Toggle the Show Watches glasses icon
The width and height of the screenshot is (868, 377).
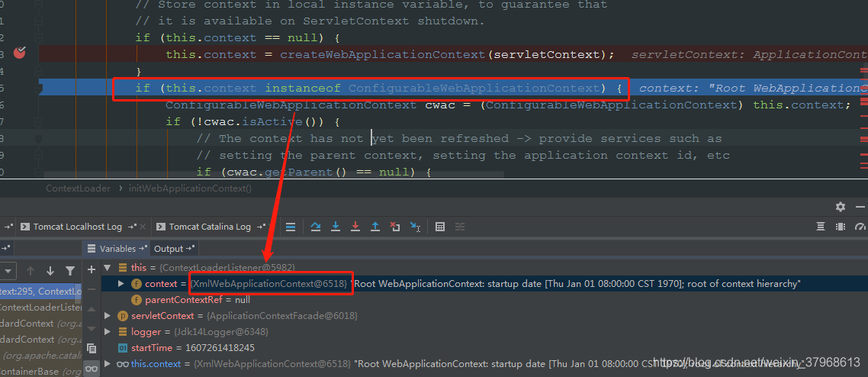coord(92,368)
